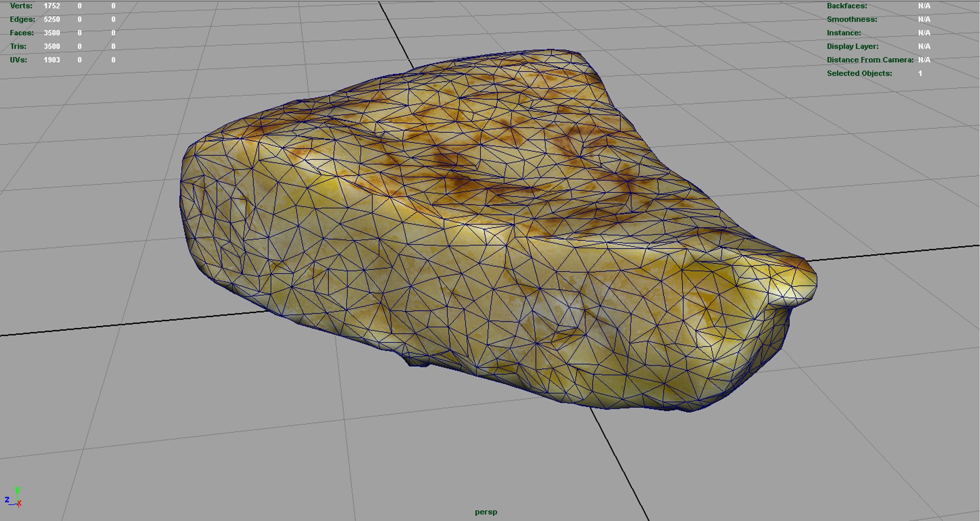Click the Edges count value 5250
Image resolution: width=980 pixels, height=521 pixels.
(x=52, y=19)
